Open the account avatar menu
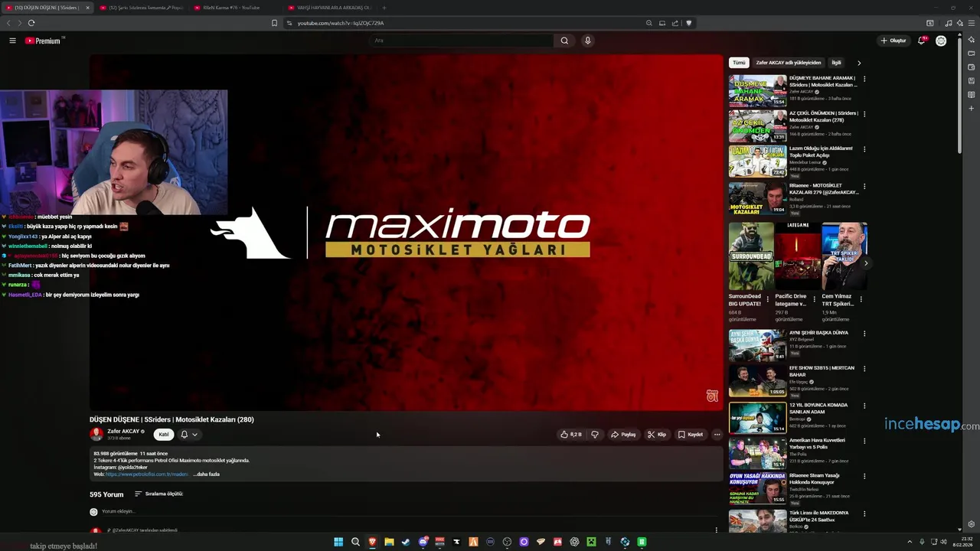Screen dimensions: 980x551 click(x=941, y=41)
